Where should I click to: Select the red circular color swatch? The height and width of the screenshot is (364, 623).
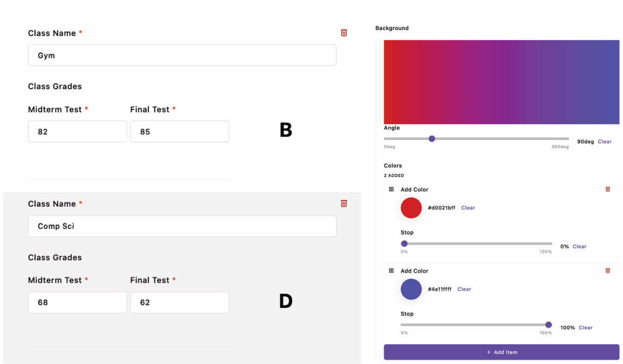411,208
